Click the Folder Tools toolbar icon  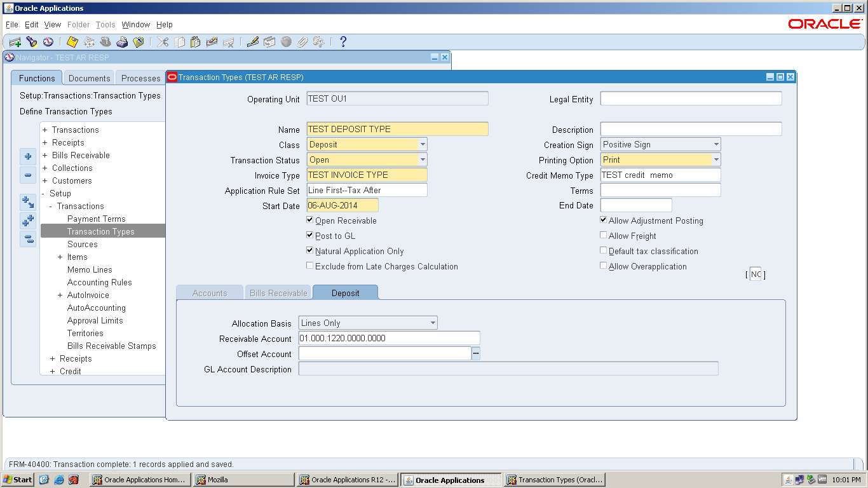(x=319, y=42)
